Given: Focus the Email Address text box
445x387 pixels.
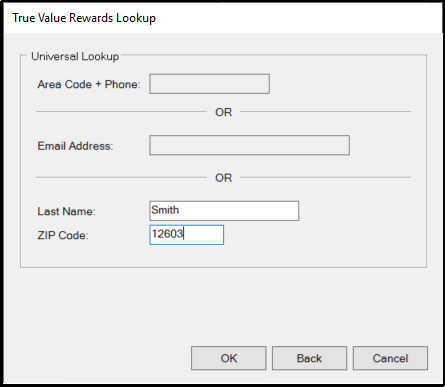Looking at the screenshot, I should coord(249,145).
